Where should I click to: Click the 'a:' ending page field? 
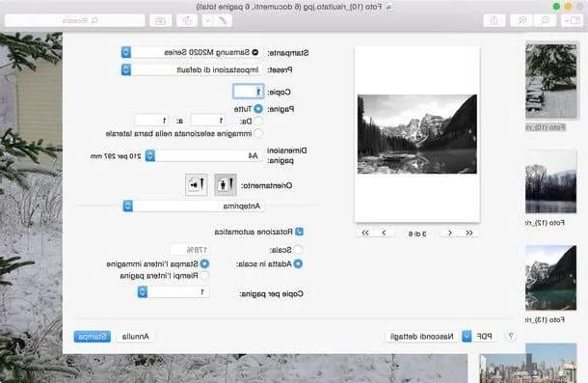pos(151,121)
